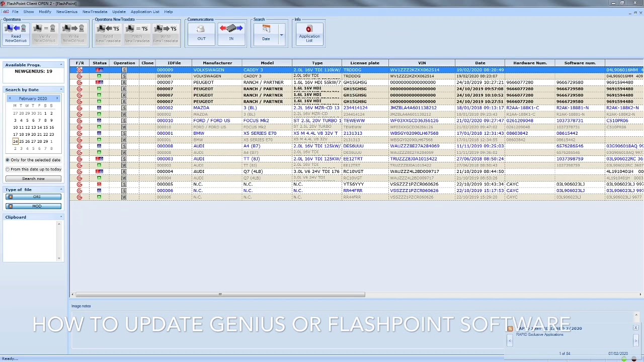Screen dimensions: 644x362
Task: Click the Patch NewTrasdata icon
Action: (137, 34)
